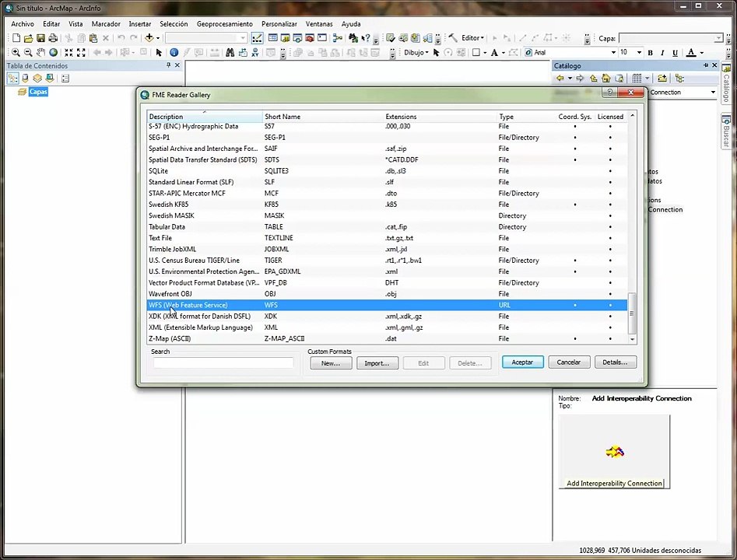Click List By Drawing Order icon
The height and width of the screenshot is (560, 737).
click(12, 79)
